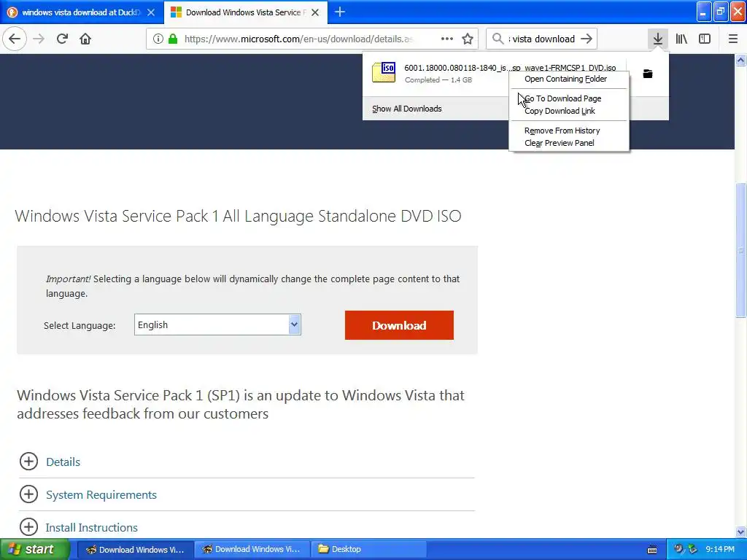
Task: Bookmark this page with the star
Action: click(x=468, y=39)
